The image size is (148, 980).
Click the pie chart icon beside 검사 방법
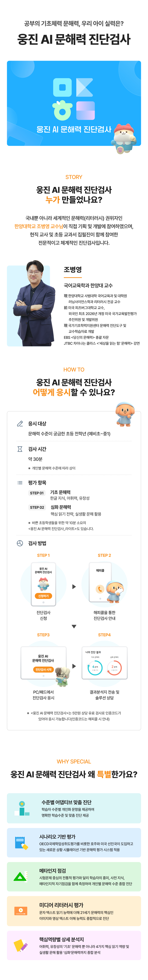coord(20,543)
